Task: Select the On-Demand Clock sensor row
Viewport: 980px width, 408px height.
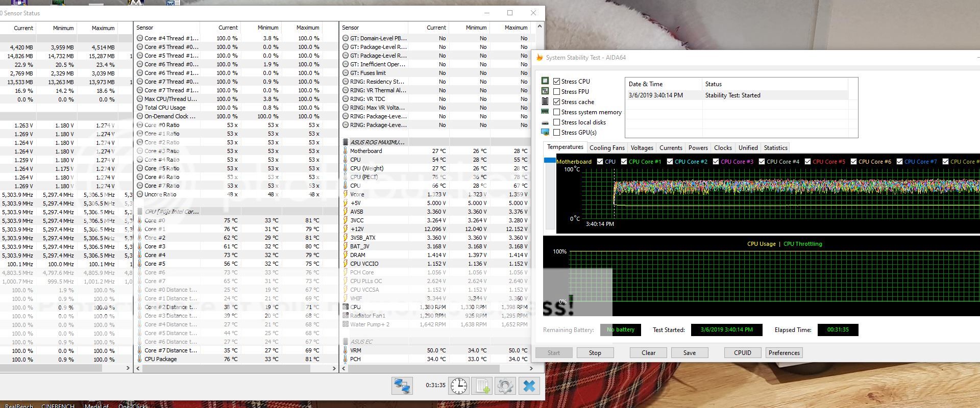Action: click(x=235, y=116)
